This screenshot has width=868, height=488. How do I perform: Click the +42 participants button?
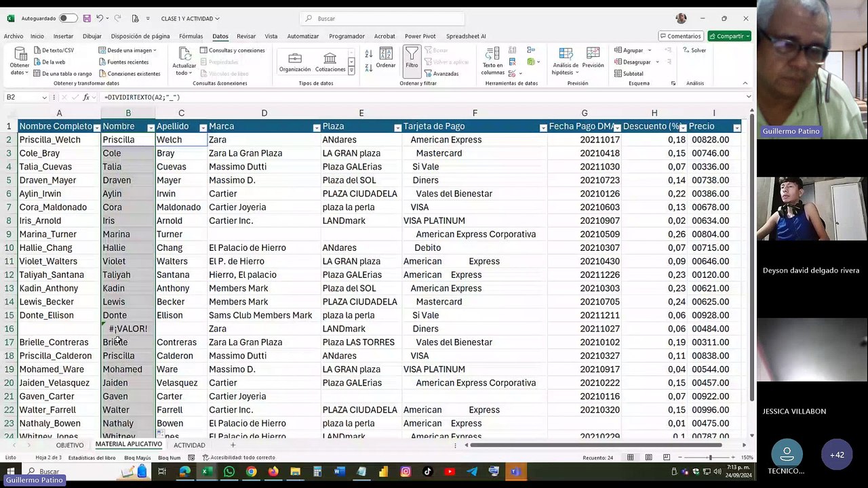tap(837, 455)
